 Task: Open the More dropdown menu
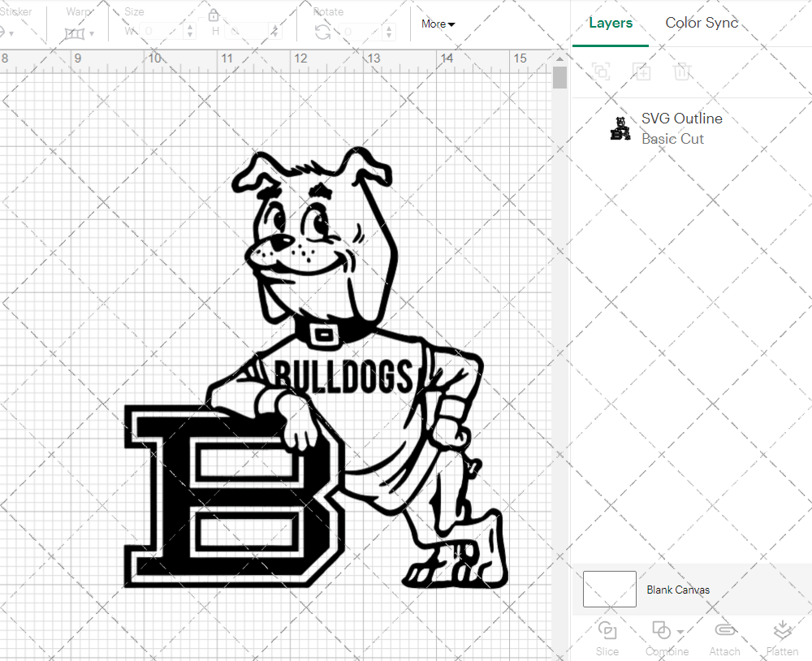tap(437, 24)
